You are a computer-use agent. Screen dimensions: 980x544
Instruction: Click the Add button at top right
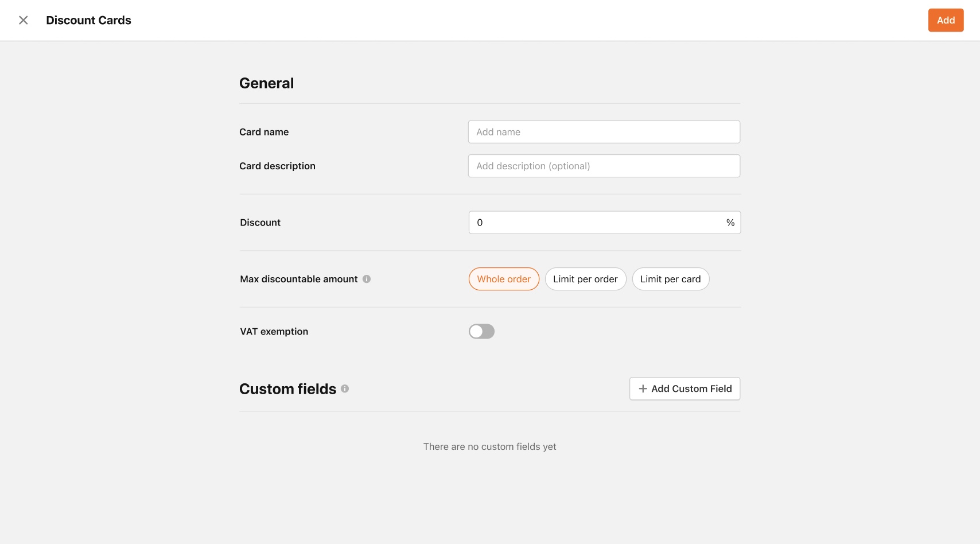(x=946, y=20)
